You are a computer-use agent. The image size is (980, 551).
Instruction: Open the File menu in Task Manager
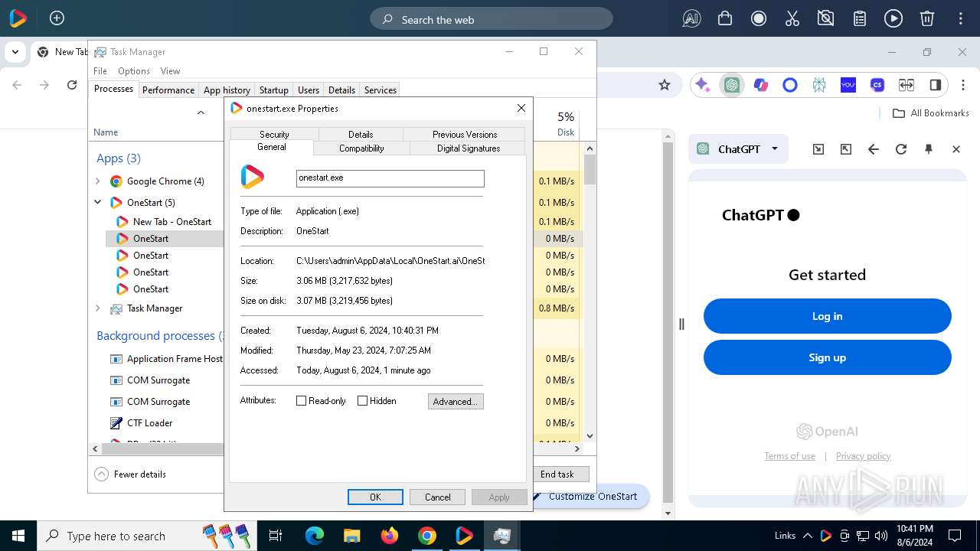(x=100, y=70)
